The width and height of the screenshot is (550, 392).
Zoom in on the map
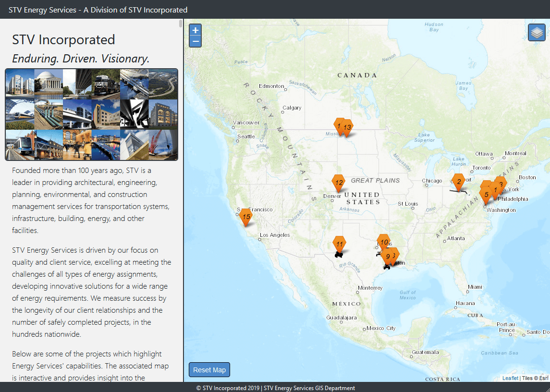(x=196, y=30)
